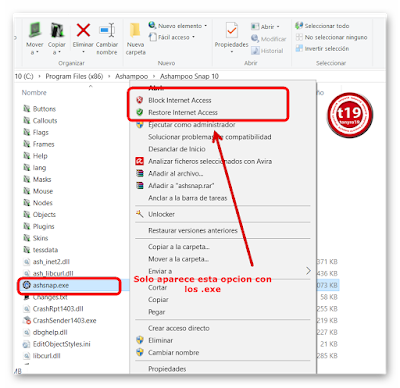This screenshot has height=388, width=400.
Task: Choose Anclar a la barra de tareas
Action: click(187, 198)
